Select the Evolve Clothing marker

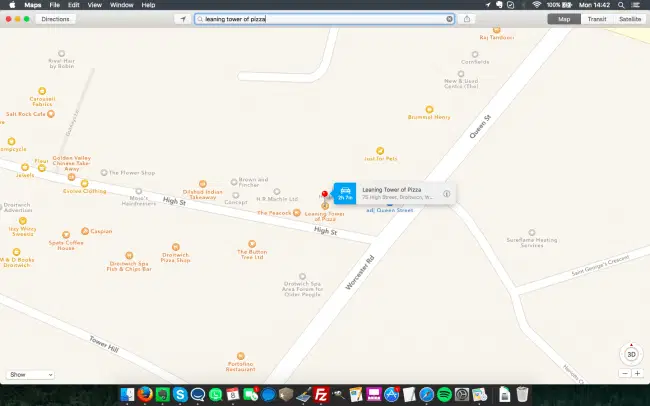85,183
